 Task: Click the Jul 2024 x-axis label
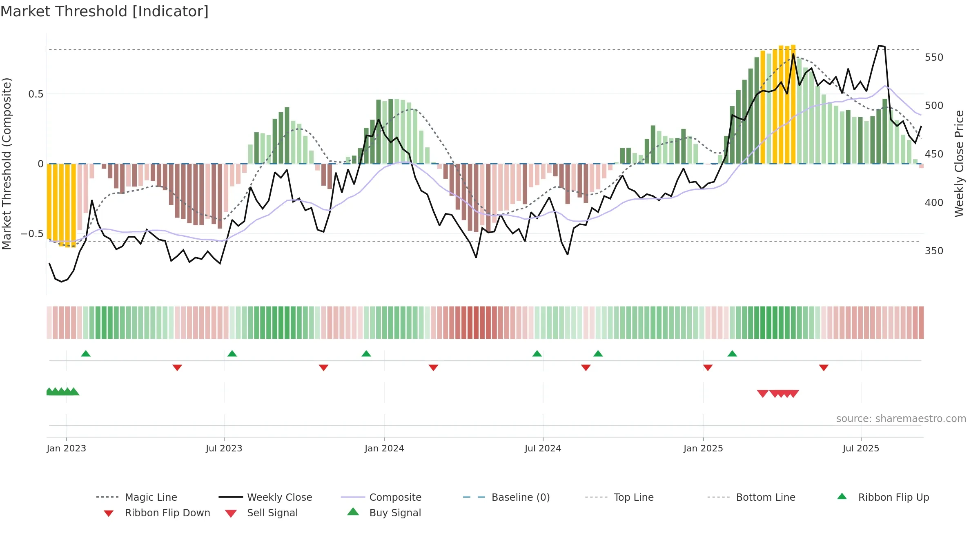[x=543, y=449]
